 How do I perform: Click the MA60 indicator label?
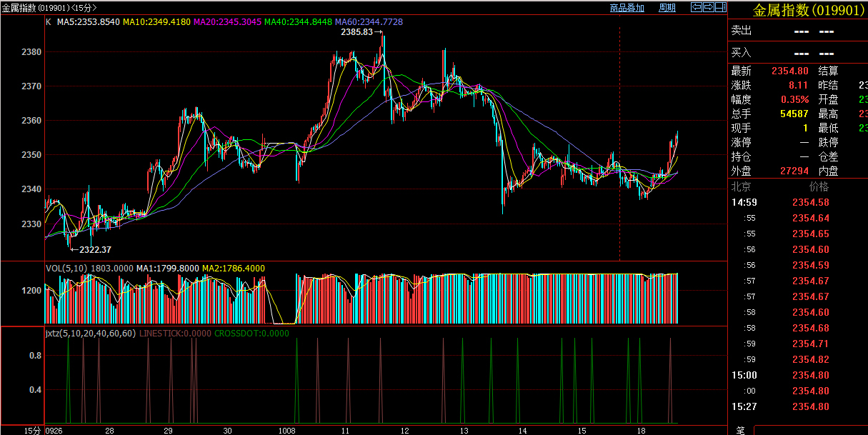[x=369, y=22]
